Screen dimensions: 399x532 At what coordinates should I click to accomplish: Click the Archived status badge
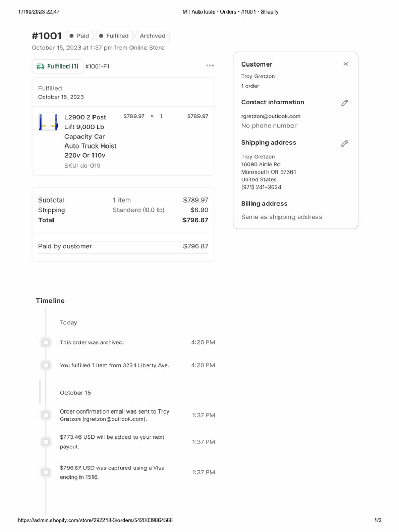coord(152,36)
